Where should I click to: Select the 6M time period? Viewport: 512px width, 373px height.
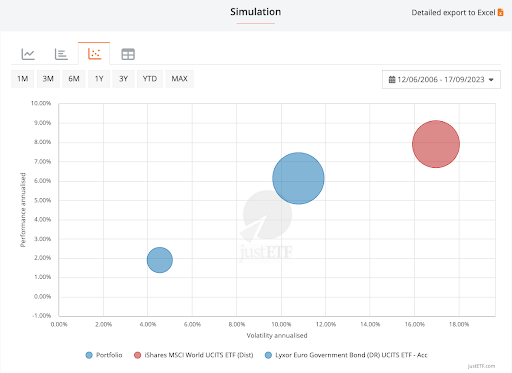pos(74,79)
